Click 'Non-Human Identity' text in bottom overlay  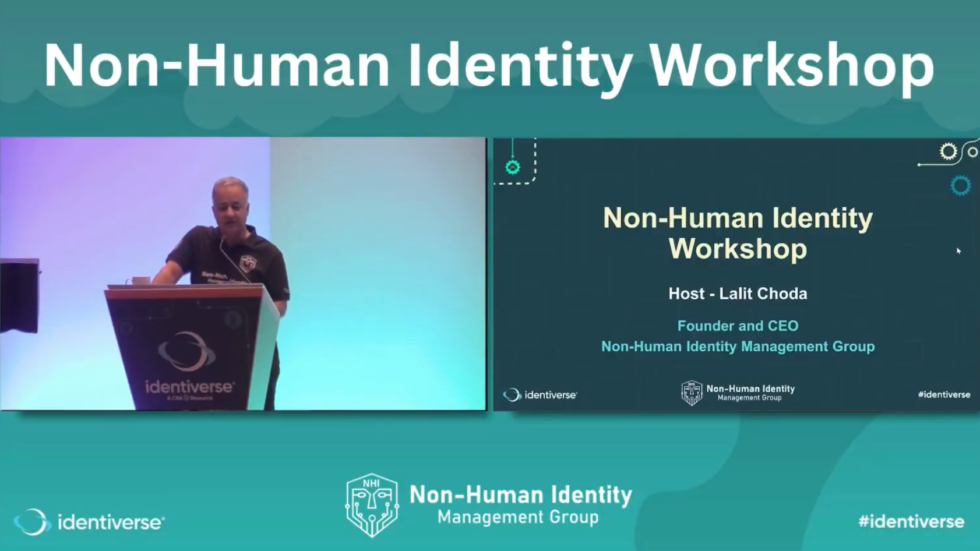click(521, 495)
